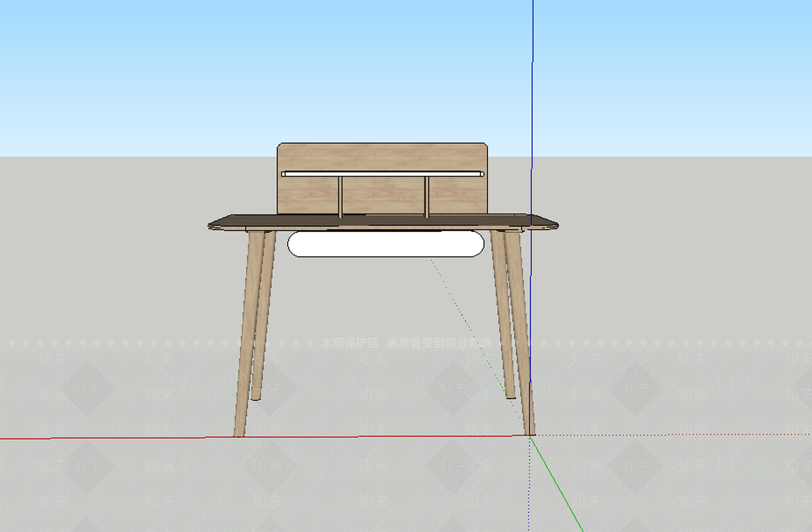Select the rear right desk leg

[x=503, y=314]
